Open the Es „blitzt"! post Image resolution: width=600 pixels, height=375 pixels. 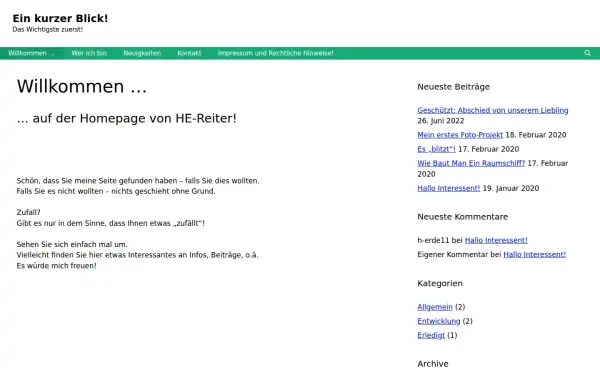click(436, 149)
